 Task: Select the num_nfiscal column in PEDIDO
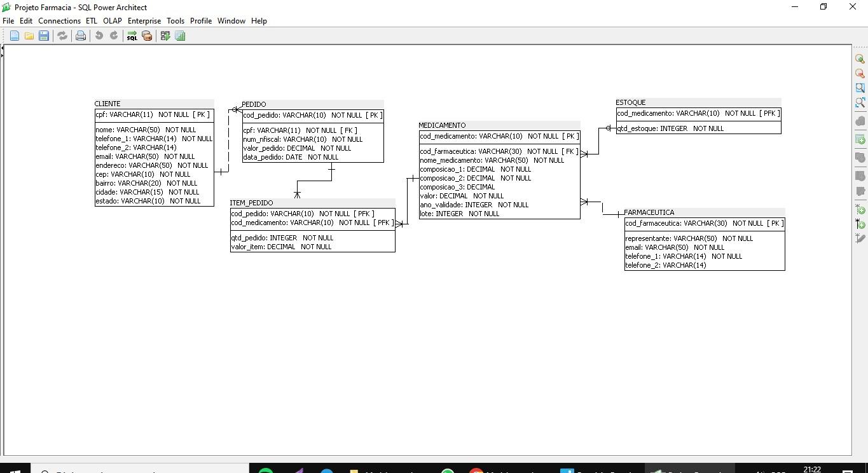coord(303,139)
